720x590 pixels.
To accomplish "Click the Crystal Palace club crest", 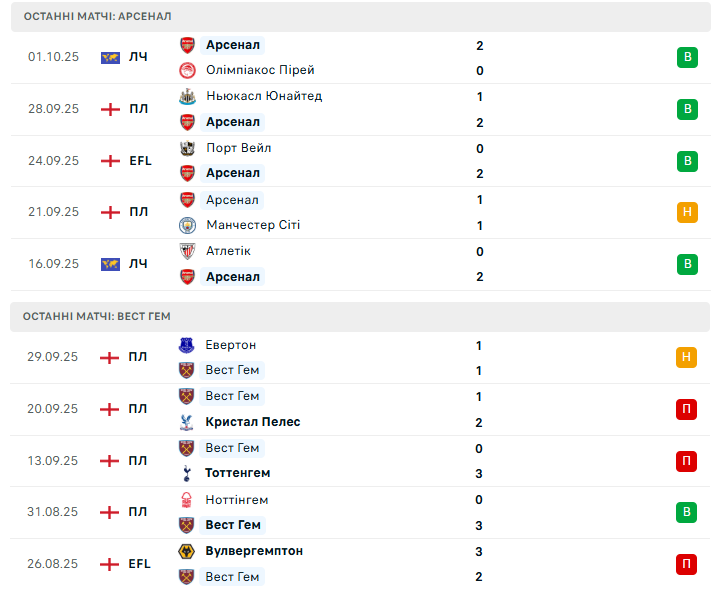I will (x=187, y=422).
